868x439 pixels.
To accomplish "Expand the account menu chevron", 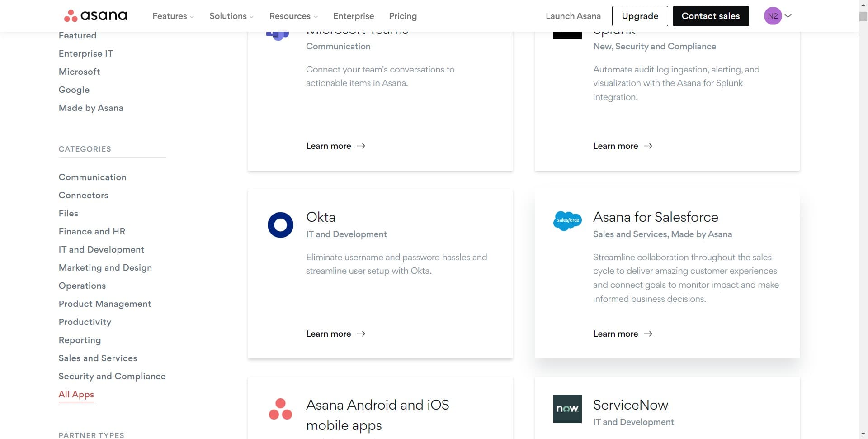I will tap(788, 15).
